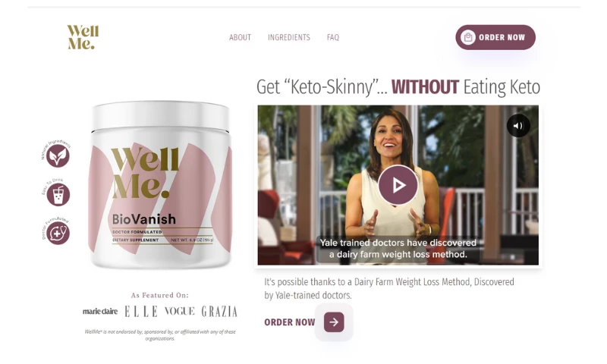Go to the Ingredients section
607x364 pixels.
(289, 37)
